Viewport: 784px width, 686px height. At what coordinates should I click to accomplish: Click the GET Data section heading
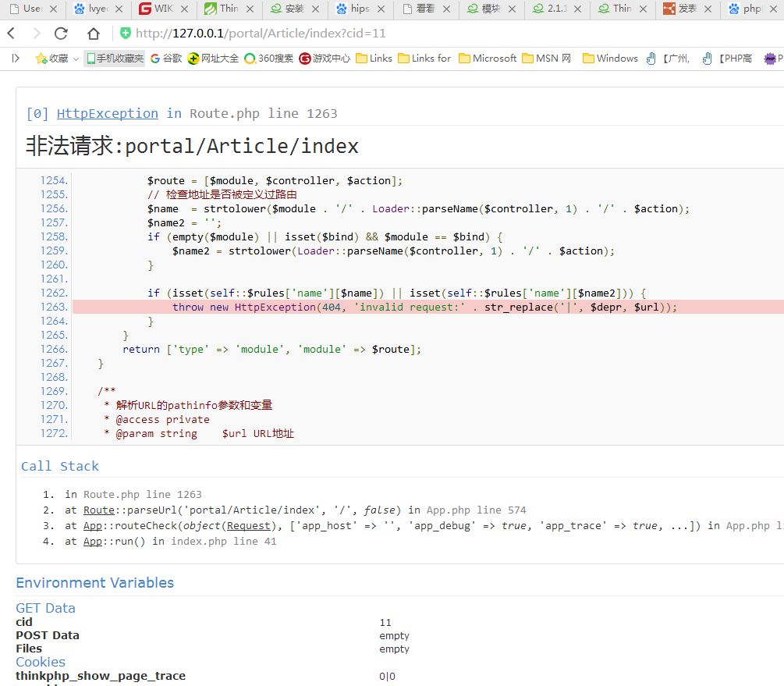tap(45, 608)
